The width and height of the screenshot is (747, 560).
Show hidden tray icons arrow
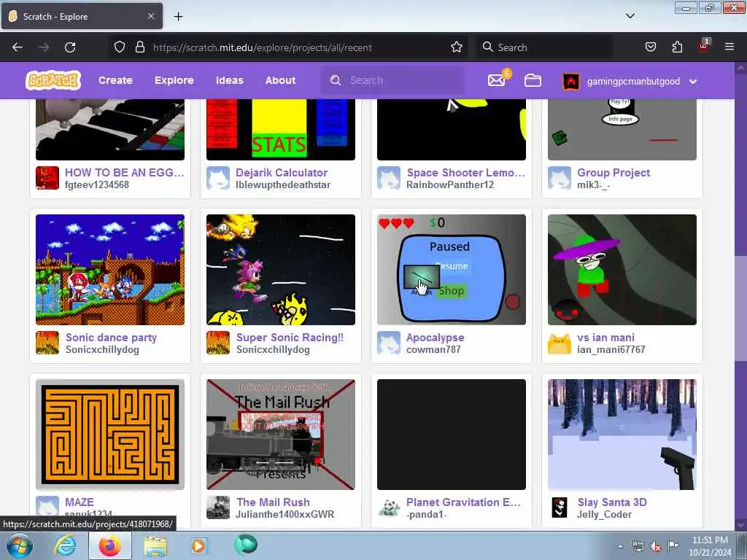(x=620, y=546)
